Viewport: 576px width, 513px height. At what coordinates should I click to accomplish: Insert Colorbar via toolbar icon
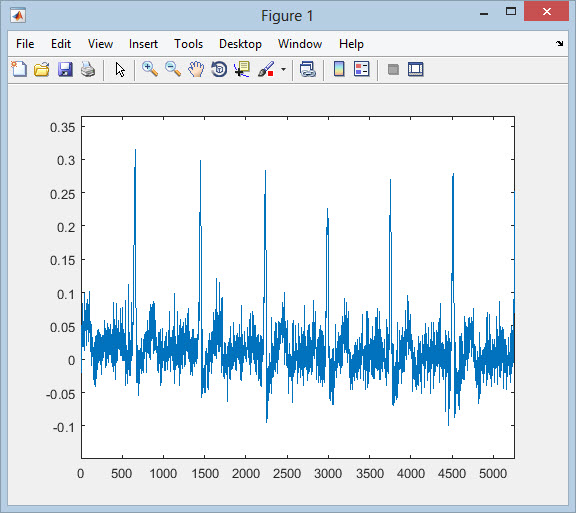pyautogui.click(x=339, y=69)
